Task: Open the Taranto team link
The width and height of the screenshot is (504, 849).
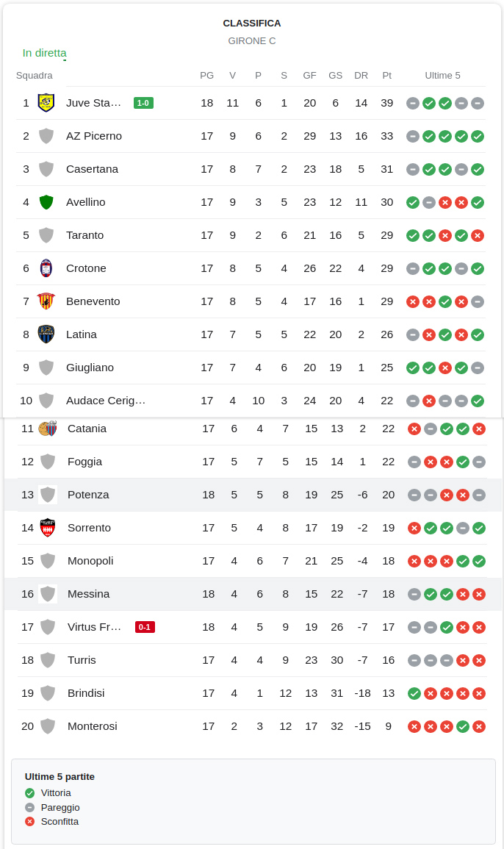Action: pos(84,235)
